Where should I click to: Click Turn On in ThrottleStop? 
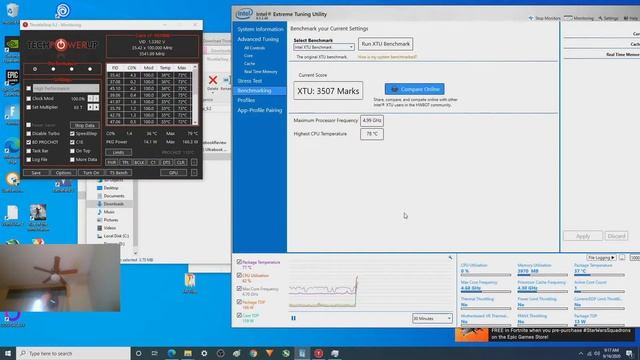pyautogui.click(x=91, y=173)
